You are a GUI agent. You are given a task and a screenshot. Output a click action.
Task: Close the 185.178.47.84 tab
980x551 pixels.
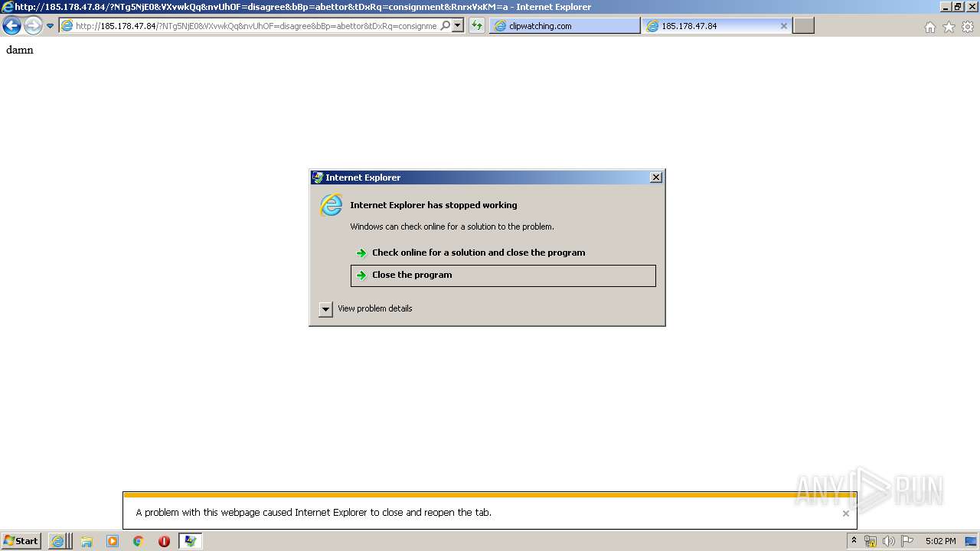[784, 26]
